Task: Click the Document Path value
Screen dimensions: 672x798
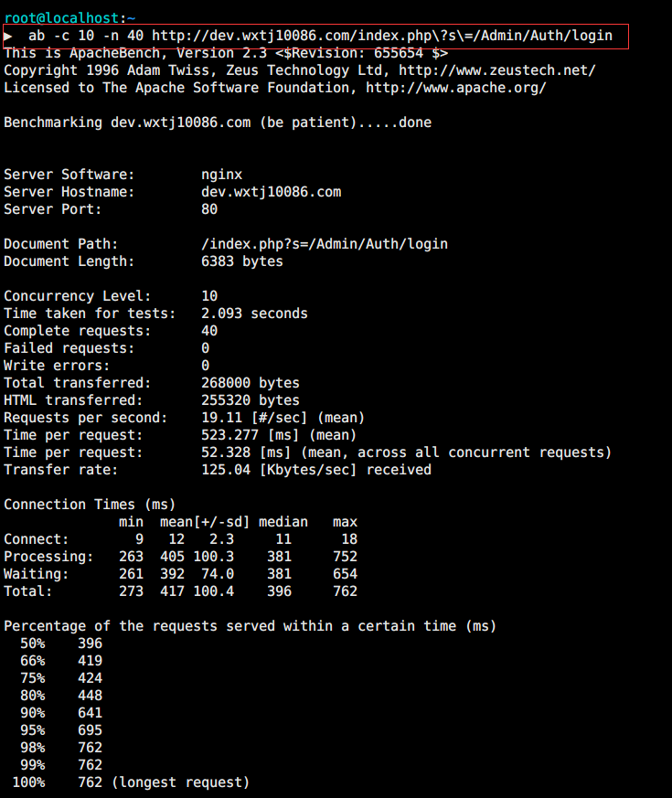Action: tap(325, 244)
